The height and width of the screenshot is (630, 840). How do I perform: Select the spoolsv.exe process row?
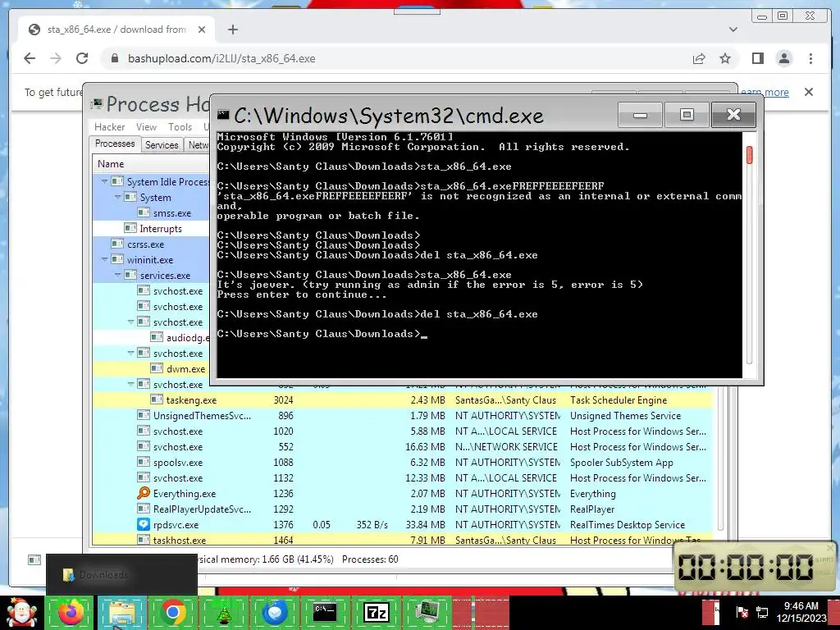click(x=402, y=462)
